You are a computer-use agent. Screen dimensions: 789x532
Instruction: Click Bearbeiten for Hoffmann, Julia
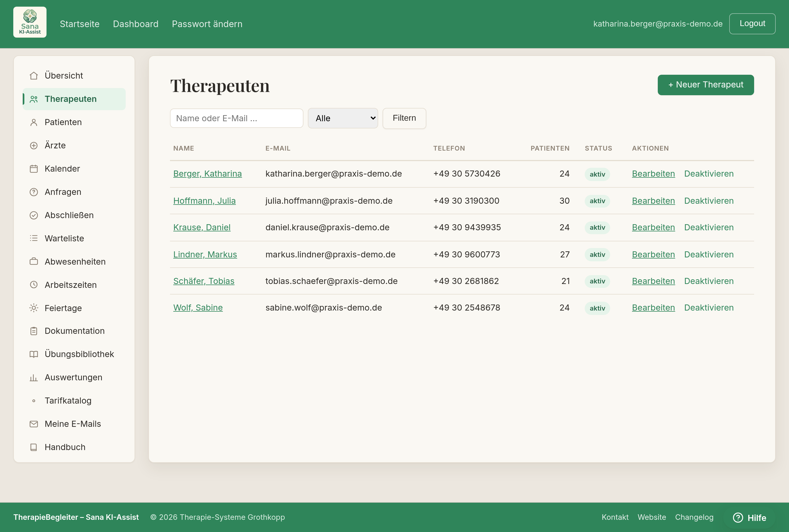(653, 201)
